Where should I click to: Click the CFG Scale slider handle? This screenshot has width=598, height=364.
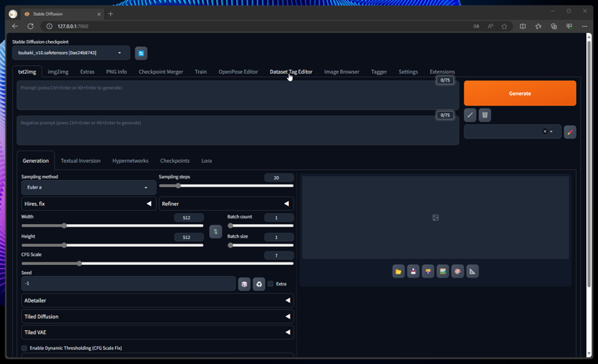tap(79, 264)
